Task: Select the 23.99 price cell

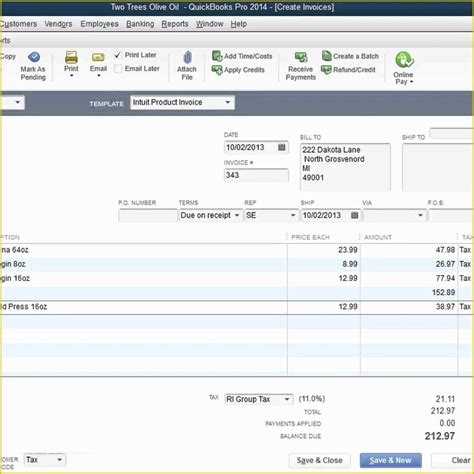Action: tap(324, 250)
